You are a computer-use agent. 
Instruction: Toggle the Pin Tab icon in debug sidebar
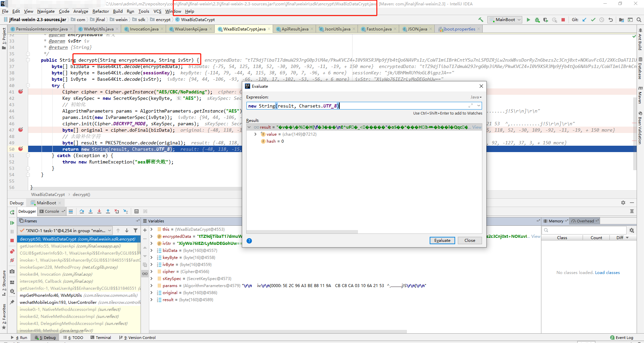coord(12,302)
